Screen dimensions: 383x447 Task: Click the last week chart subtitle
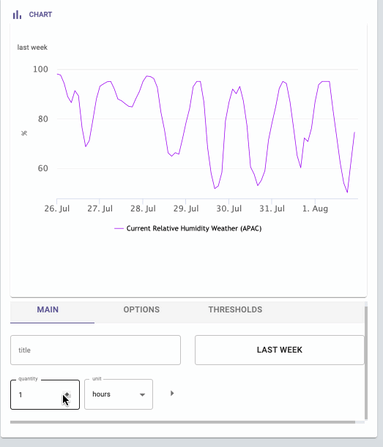point(32,47)
